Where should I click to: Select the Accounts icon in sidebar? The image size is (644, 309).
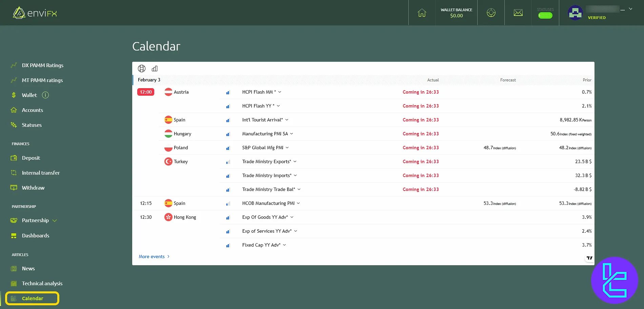[14, 110]
